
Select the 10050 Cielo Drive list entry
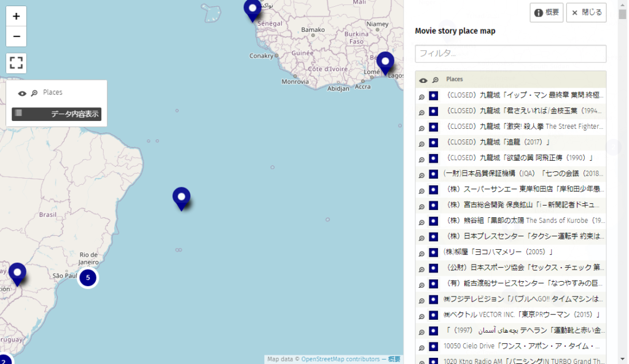click(x=522, y=346)
